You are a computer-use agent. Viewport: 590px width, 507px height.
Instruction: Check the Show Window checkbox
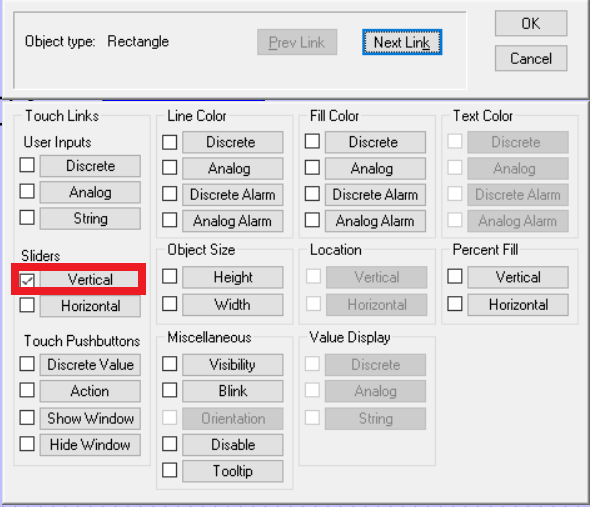27,417
